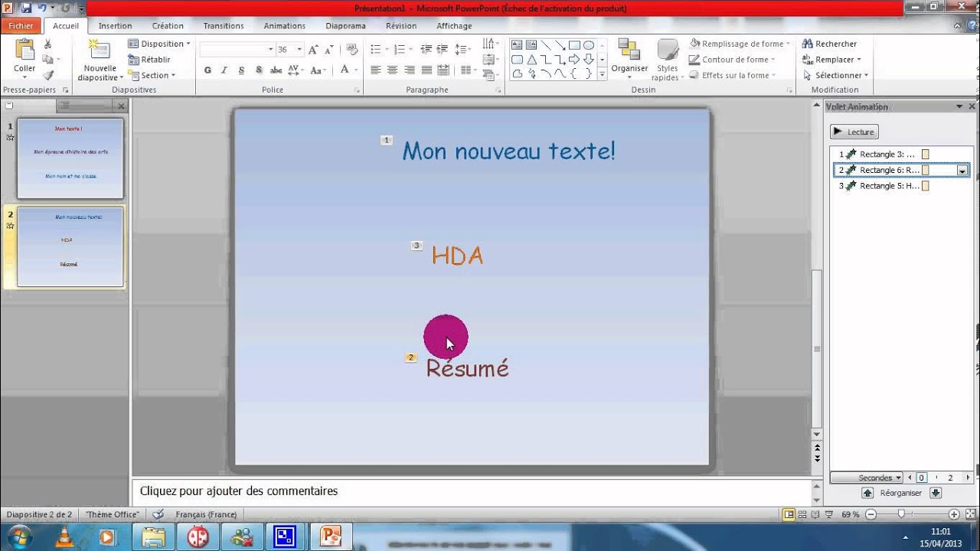Center the paragraph text
The width and height of the screenshot is (980, 551).
(x=392, y=70)
